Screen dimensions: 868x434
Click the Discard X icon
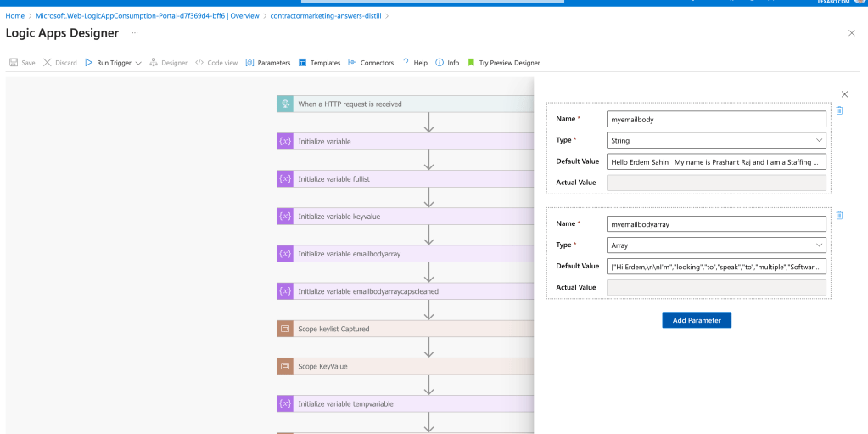(48, 63)
